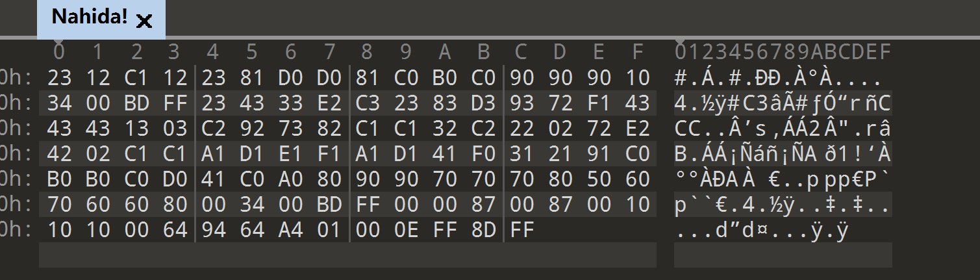Select byte A0 in the fifth row
980x280 pixels.
[291, 179]
